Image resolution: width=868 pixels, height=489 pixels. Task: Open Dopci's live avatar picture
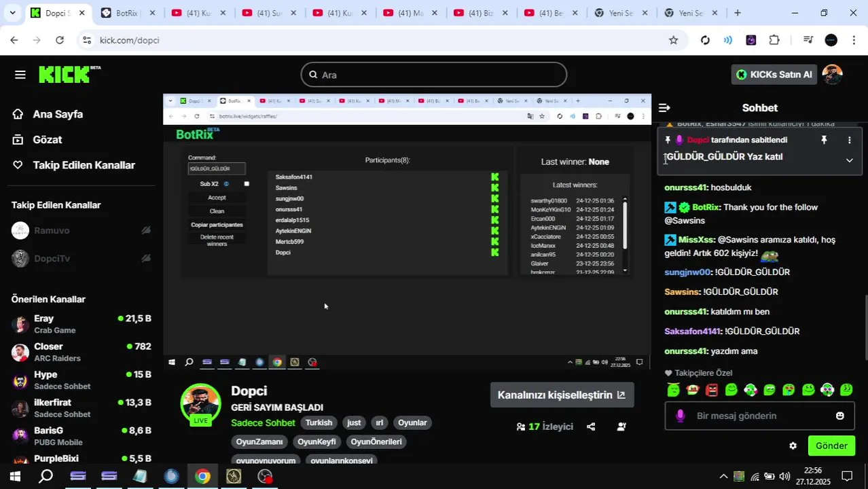coord(200,404)
